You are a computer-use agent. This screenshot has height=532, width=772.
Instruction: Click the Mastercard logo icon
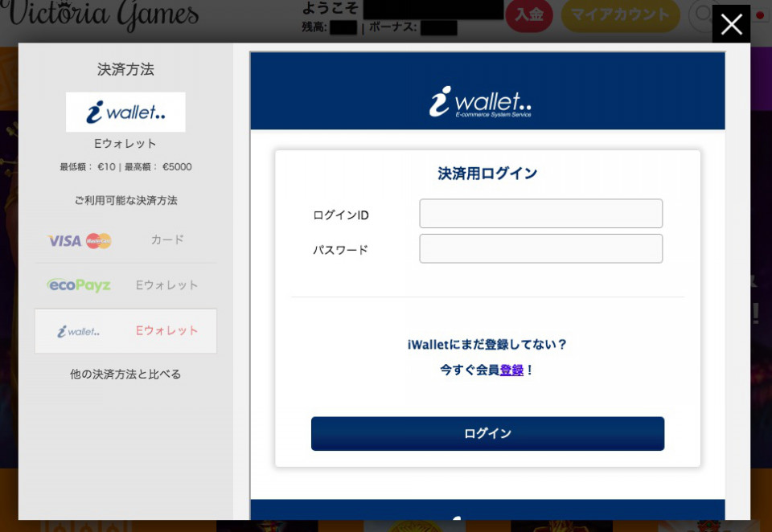(x=98, y=240)
